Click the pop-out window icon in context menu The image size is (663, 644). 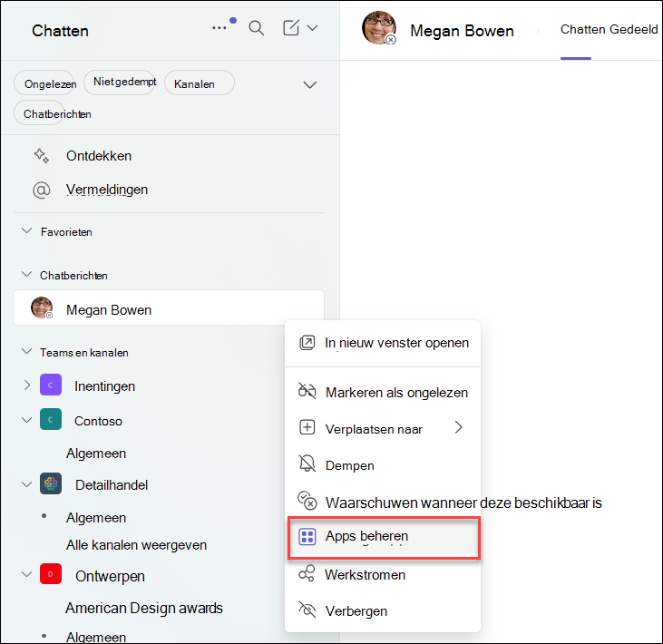(307, 343)
